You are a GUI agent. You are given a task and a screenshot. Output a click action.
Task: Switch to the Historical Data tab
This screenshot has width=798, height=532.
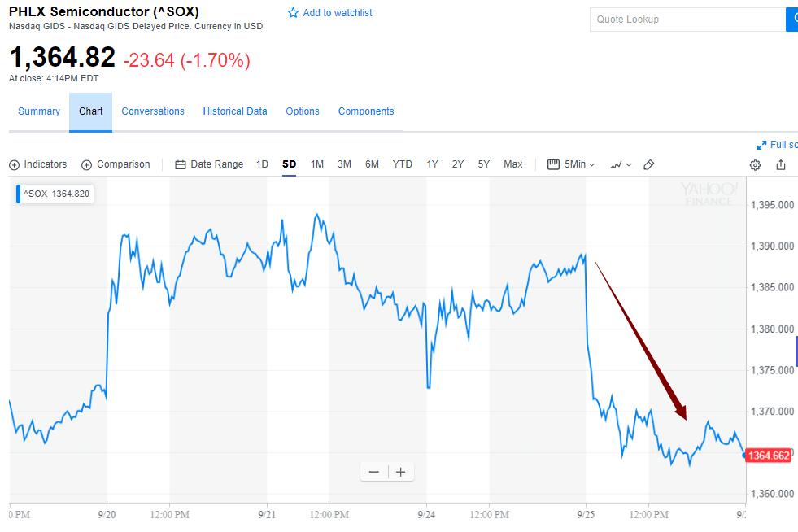point(235,111)
